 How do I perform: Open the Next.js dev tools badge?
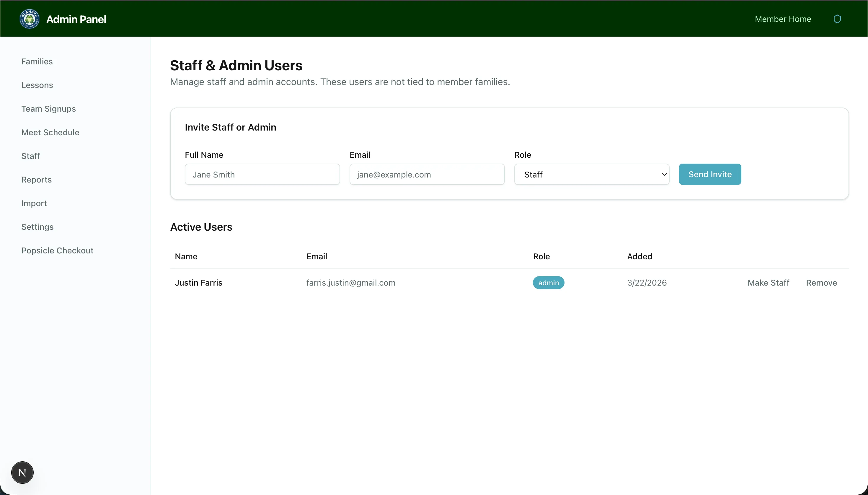(x=22, y=472)
